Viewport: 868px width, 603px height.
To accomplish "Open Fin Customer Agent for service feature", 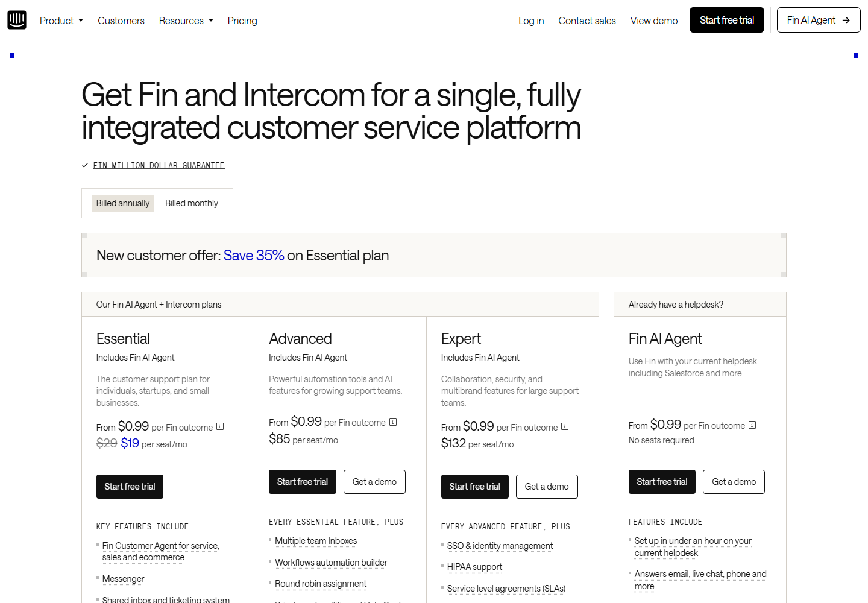I will (160, 551).
